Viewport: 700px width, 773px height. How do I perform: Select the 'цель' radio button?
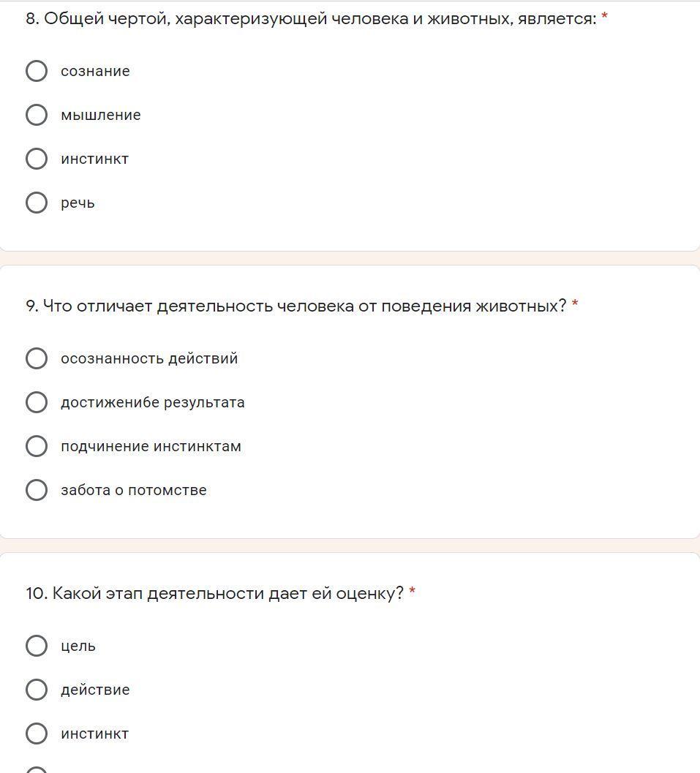coord(37,646)
